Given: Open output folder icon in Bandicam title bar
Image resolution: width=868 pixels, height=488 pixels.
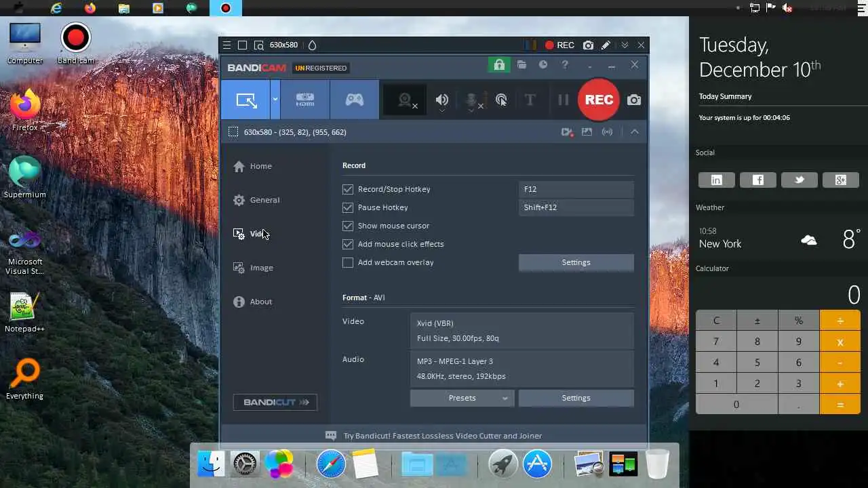Looking at the screenshot, I should pos(521,65).
